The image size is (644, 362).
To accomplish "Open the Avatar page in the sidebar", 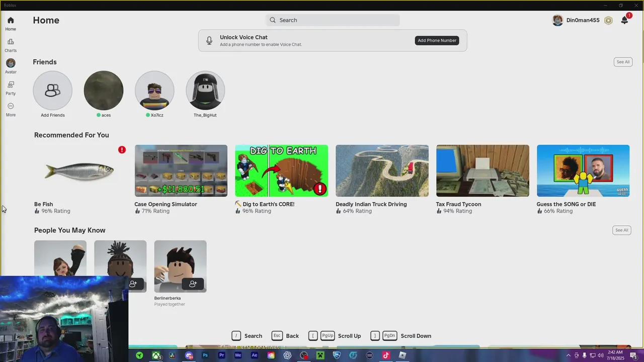I will pos(11,66).
